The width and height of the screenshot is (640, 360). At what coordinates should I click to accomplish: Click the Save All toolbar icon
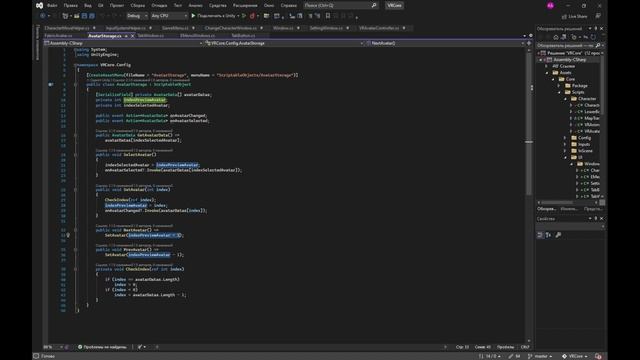coord(92,16)
